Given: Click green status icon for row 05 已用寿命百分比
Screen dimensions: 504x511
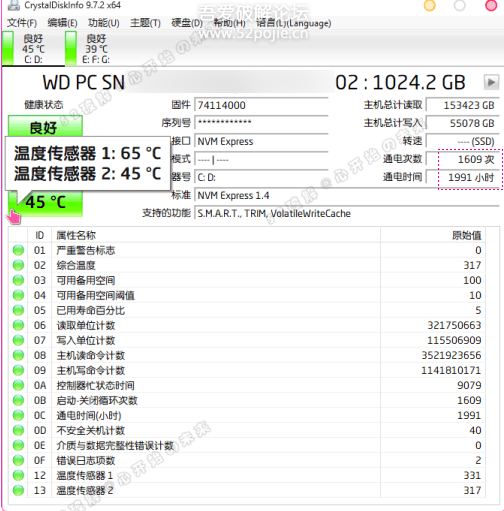Looking at the screenshot, I should pyautogui.click(x=18, y=310).
